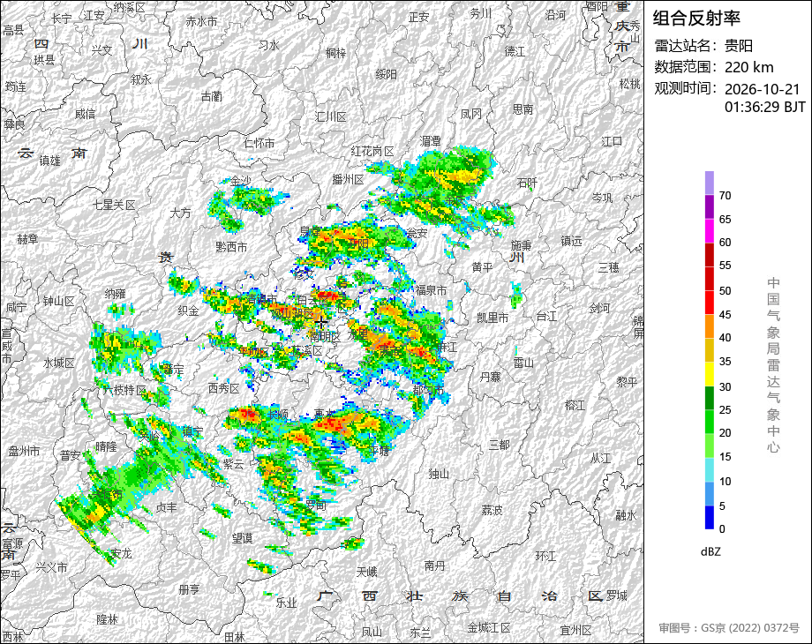This screenshot has width=812, height=644.
Task: Click the "西秀区" district label
Action: tap(223, 388)
